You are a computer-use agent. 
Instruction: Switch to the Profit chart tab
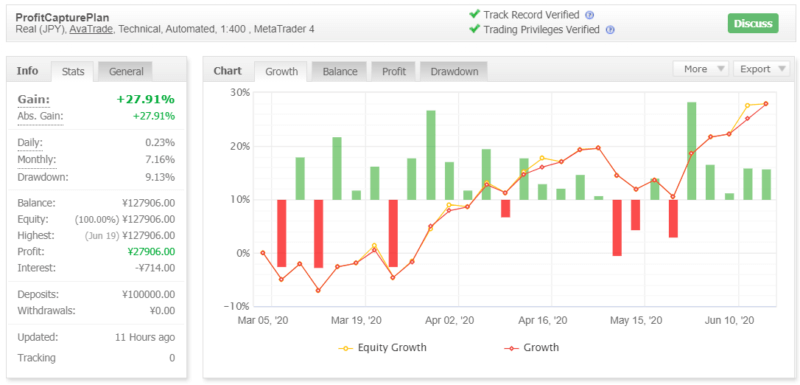pos(394,72)
